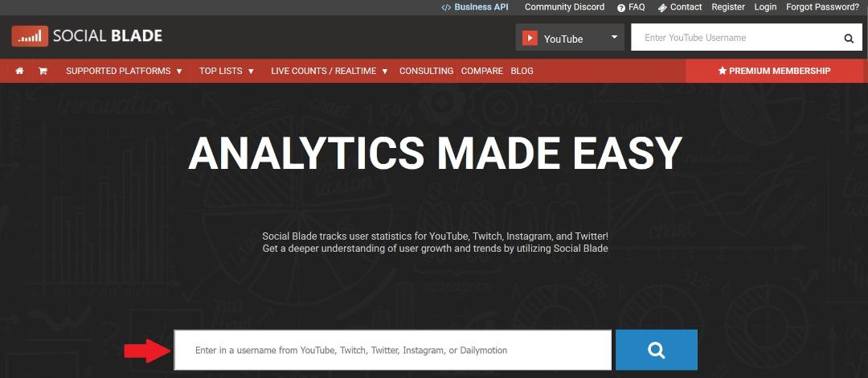
Task: Click Premium Membership button
Action: (774, 71)
